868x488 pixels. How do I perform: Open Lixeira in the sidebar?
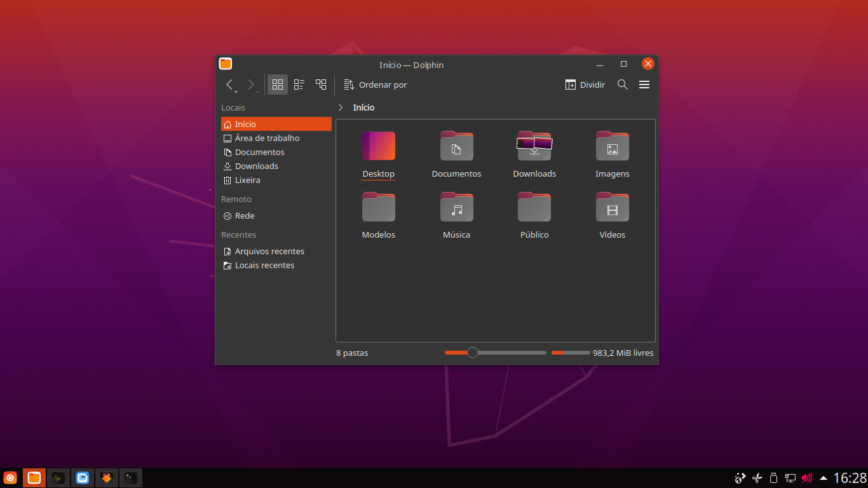[x=247, y=180]
